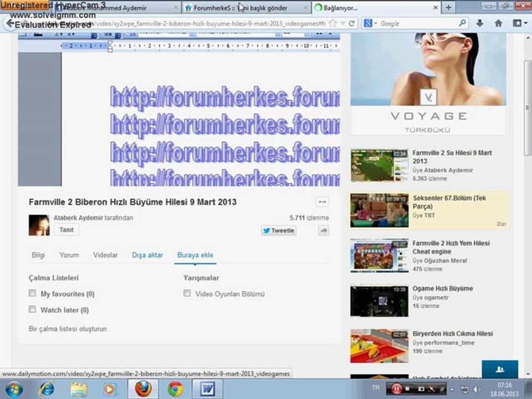The image size is (532, 399).
Task: Open Farmville 2 Hızlı Yem Hilesi title
Action: 451,247
